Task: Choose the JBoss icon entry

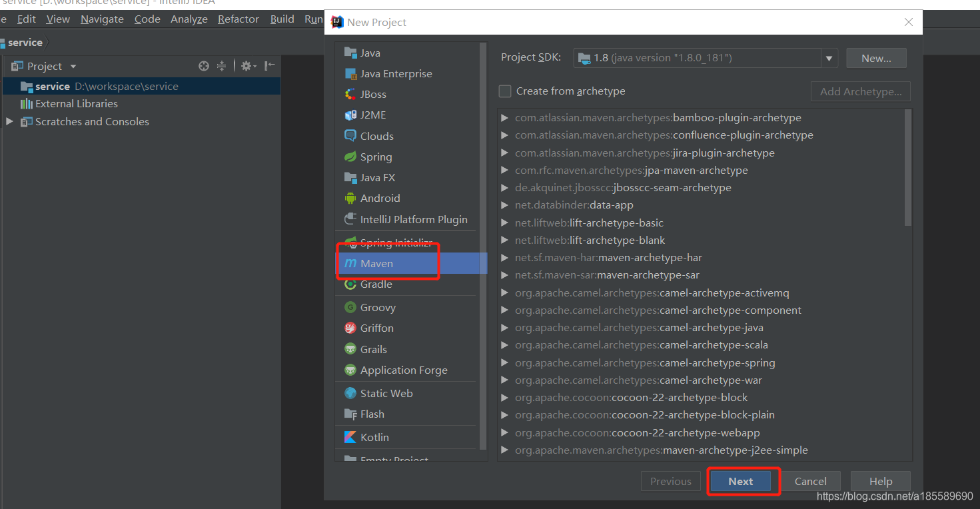Action: click(350, 94)
